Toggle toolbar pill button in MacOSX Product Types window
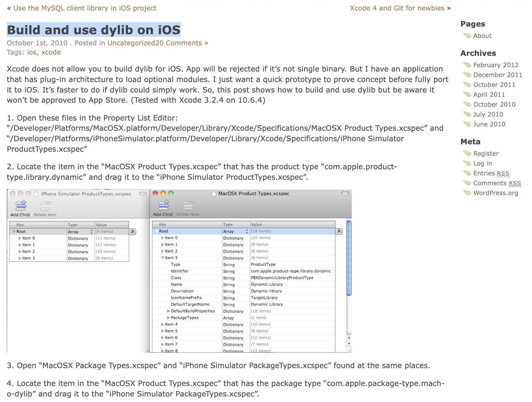Image resolution: width=532 pixels, height=402 pixels. pyautogui.click(x=345, y=193)
